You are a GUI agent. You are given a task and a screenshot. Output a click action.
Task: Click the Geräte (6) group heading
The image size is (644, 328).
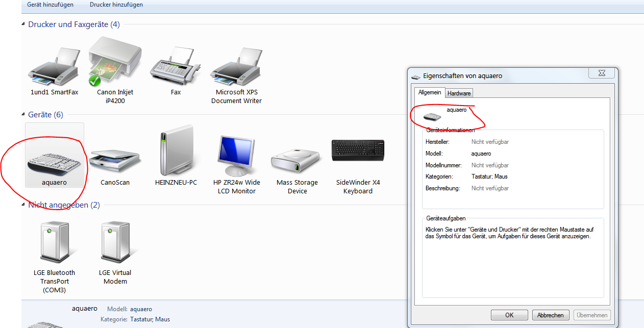pyautogui.click(x=46, y=115)
